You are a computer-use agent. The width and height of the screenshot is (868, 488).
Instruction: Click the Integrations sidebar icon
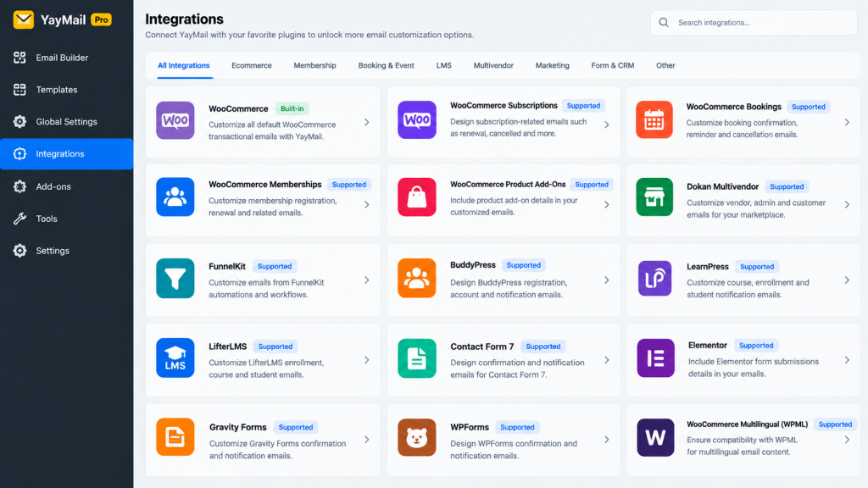tap(20, 154)
